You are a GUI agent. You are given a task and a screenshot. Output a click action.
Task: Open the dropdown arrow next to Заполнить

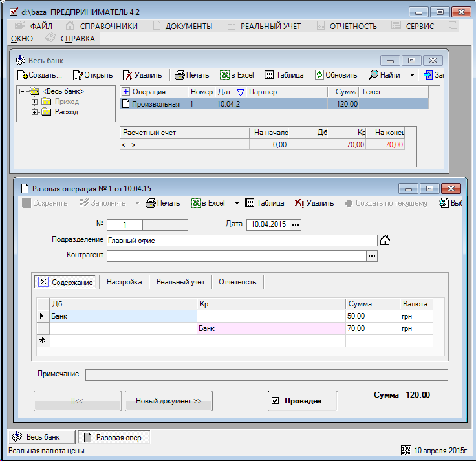137,203
